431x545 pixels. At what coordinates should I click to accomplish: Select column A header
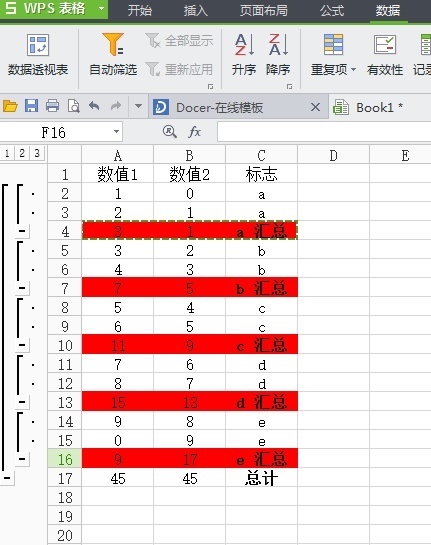(x=117, y=155)
